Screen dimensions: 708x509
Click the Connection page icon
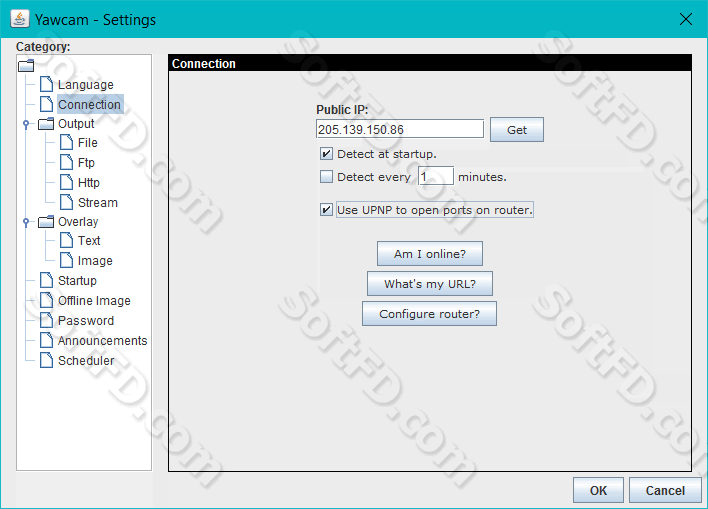[x=47, y=104]
